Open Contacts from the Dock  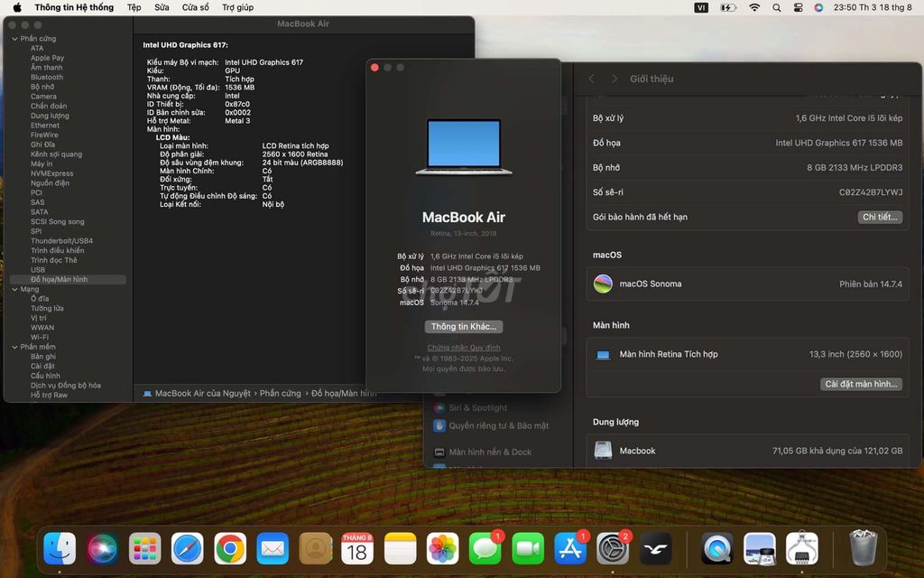[315, 548]
